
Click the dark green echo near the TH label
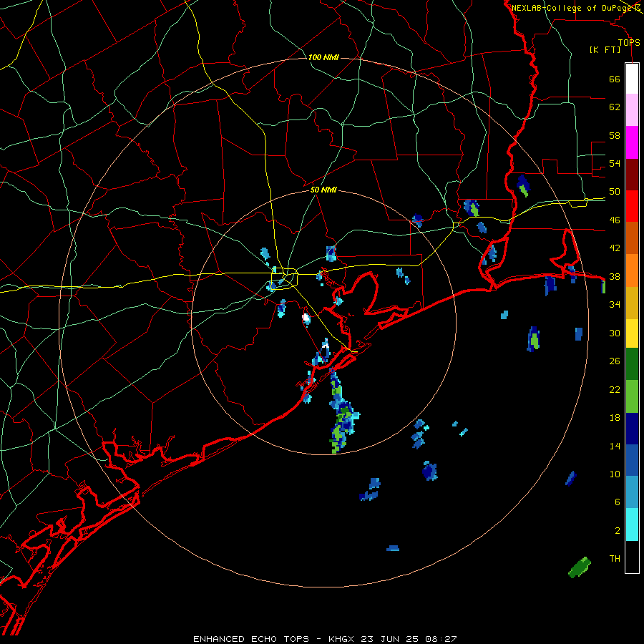click(580, 567)
